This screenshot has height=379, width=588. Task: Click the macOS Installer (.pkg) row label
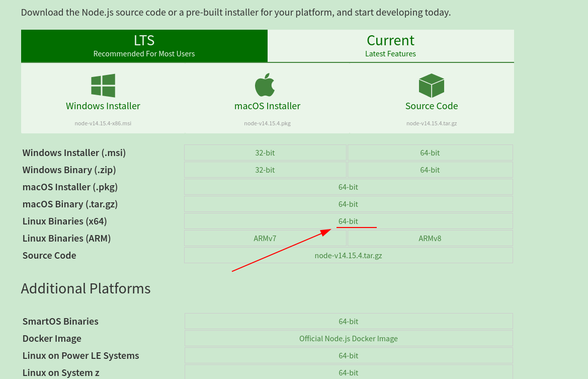(x=70, y=187)
